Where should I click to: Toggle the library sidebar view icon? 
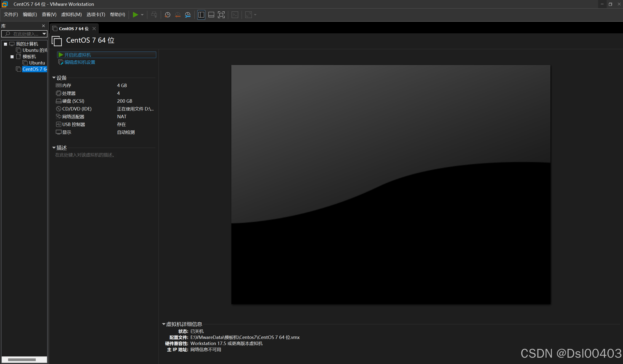coord(201,15)
